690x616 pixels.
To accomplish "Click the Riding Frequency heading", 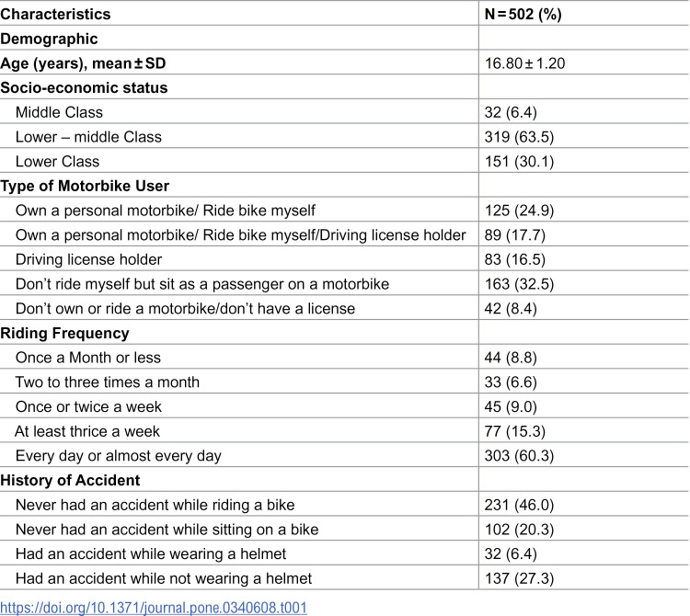I will tap(64, 333).
